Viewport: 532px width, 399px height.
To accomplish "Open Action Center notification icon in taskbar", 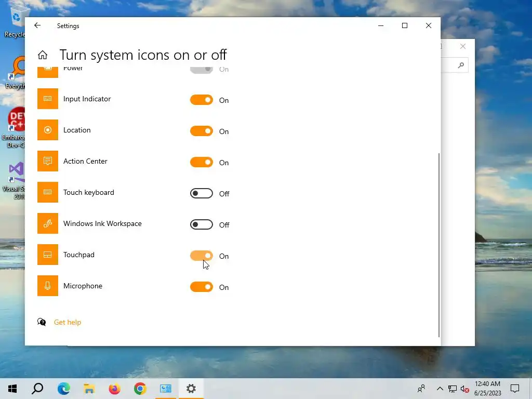I will (515, 389).
